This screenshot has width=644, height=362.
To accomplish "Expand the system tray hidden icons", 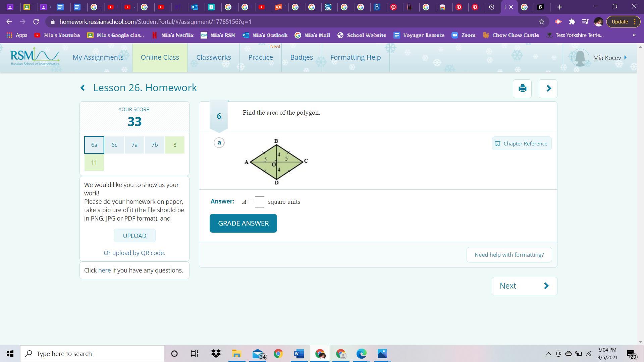I will (548, 354).
